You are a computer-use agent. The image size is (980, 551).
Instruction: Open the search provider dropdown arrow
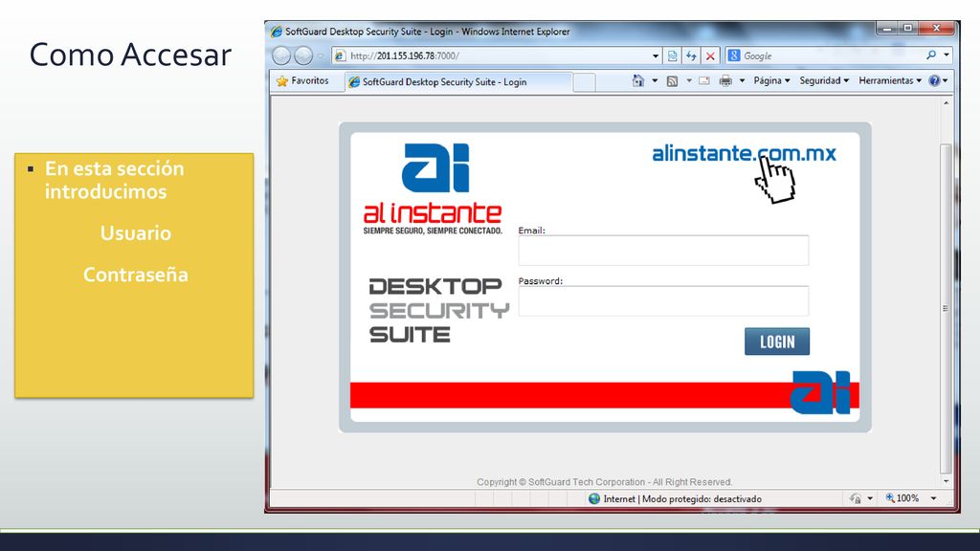[947, 55]
